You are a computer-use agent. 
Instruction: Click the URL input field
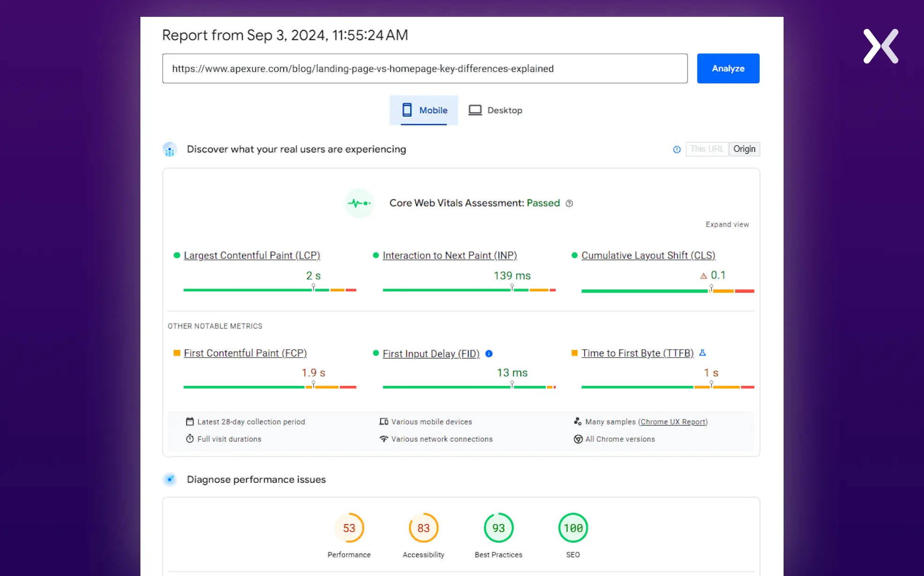(425, 68)
